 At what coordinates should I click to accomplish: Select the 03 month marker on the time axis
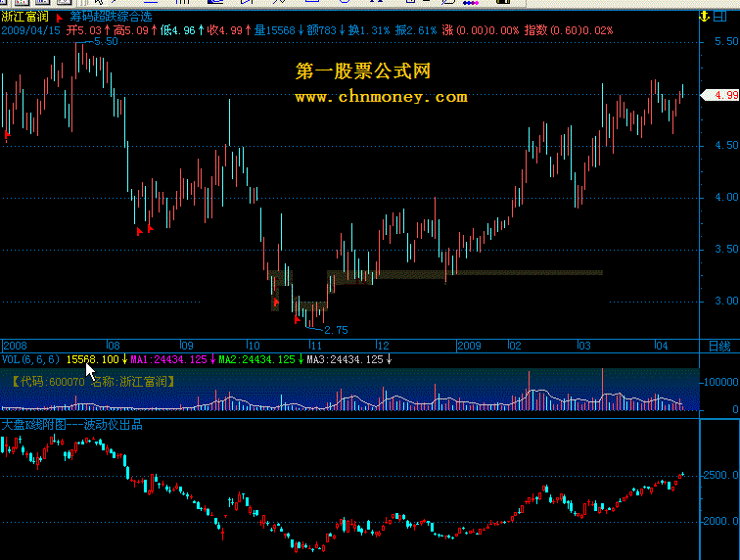pyautogui.click(x=584, y=346)
